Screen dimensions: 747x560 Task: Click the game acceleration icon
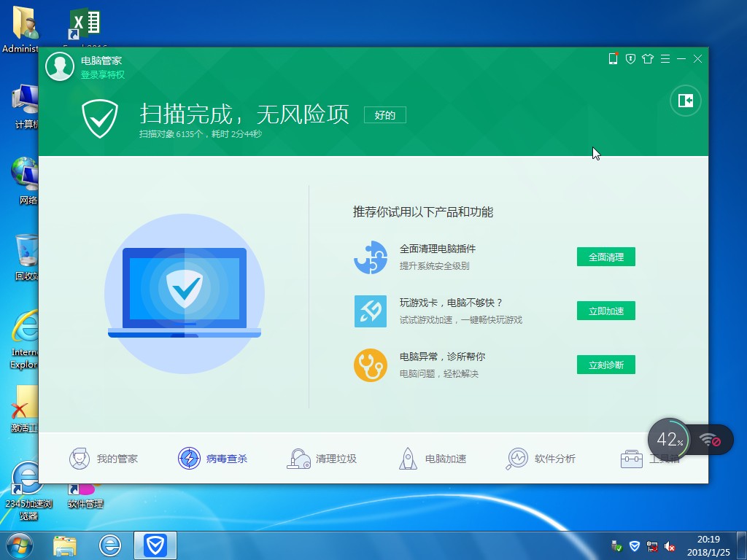(x=370, y=311)
